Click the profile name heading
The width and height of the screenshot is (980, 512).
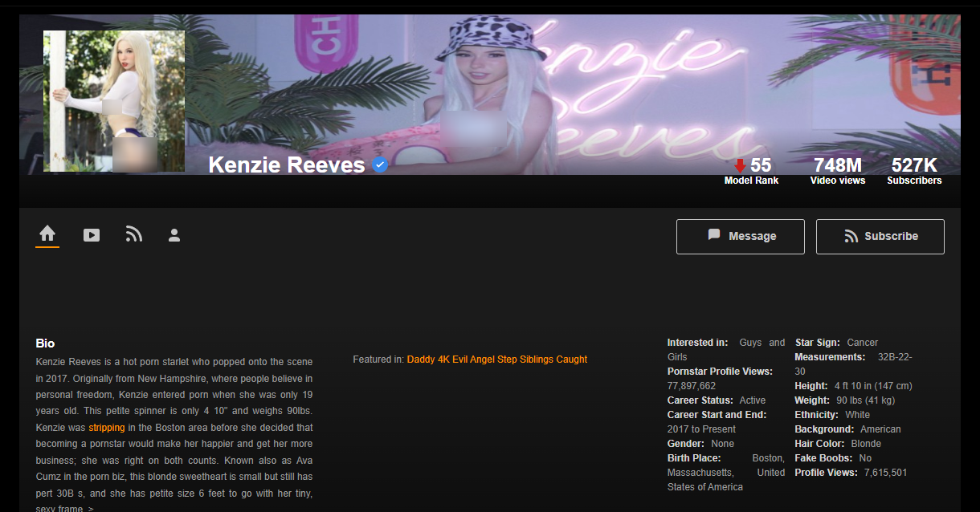point(287,165)
